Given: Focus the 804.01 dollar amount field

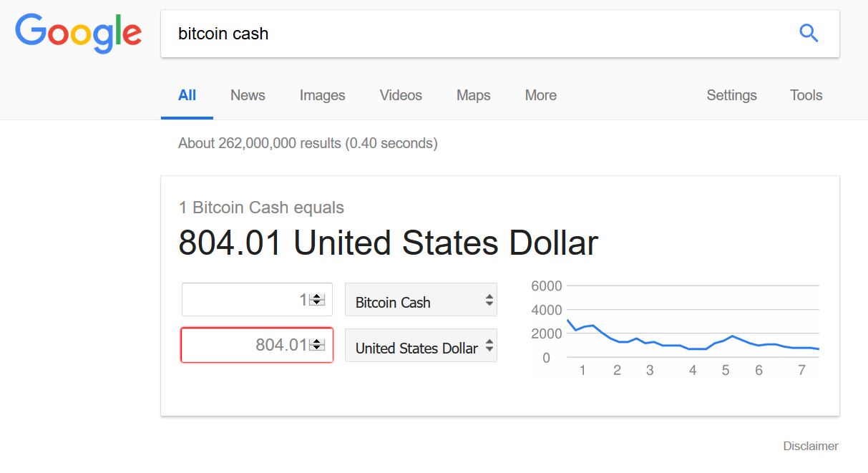Looking at the screenshot, I should point(257,345).
